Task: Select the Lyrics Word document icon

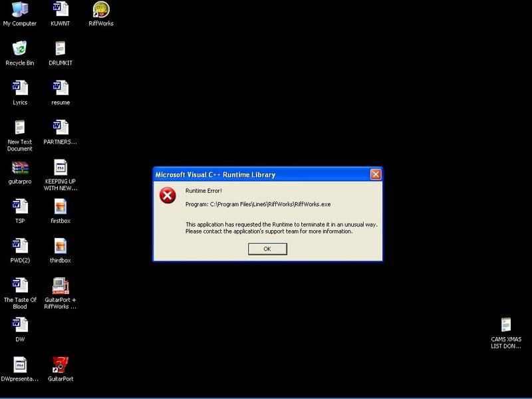Action: (20, 88)
